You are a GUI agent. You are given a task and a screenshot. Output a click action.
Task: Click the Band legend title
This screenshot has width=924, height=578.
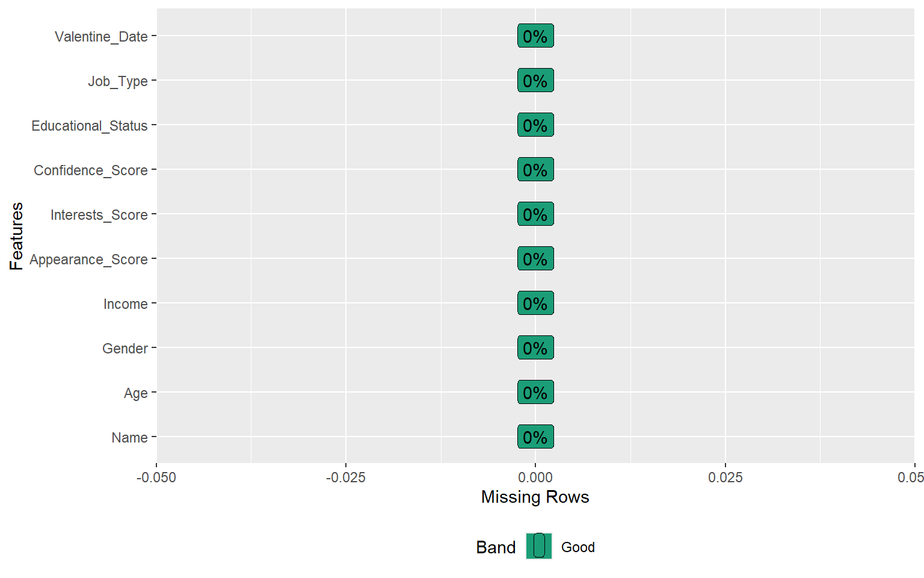[496, 547]
